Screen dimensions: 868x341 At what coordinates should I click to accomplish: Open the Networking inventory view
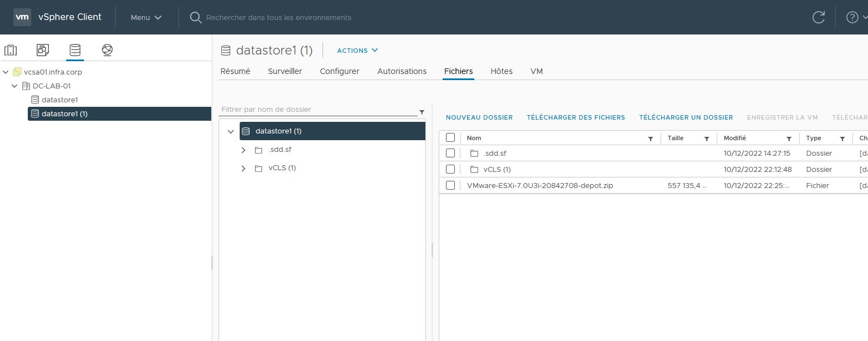pos(107,50)
